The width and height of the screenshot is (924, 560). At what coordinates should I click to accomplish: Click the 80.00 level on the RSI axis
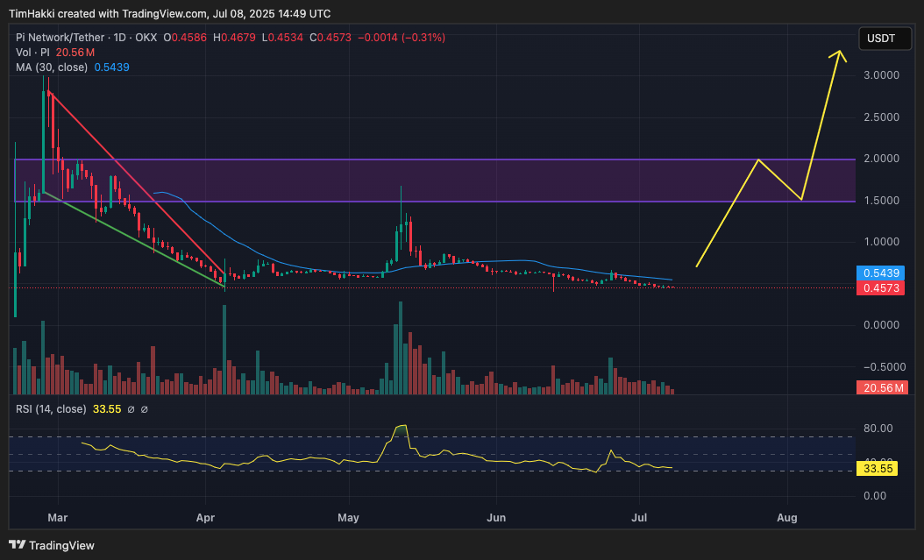(x=879, y=429)
